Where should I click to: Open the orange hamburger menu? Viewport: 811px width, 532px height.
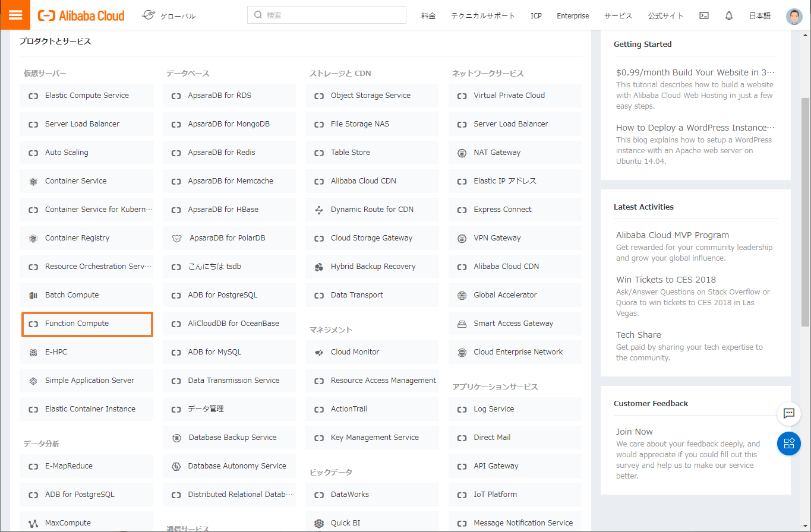tap(15, 15)
